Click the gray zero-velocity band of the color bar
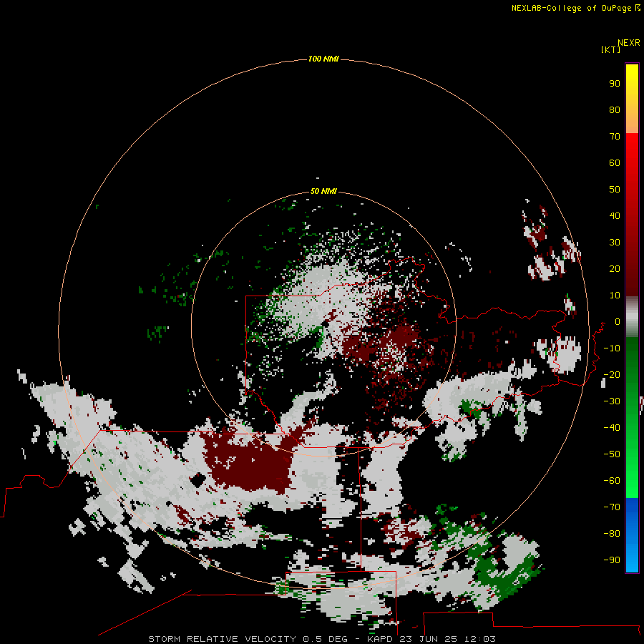644x644 pixels. [x=632, y=317]
